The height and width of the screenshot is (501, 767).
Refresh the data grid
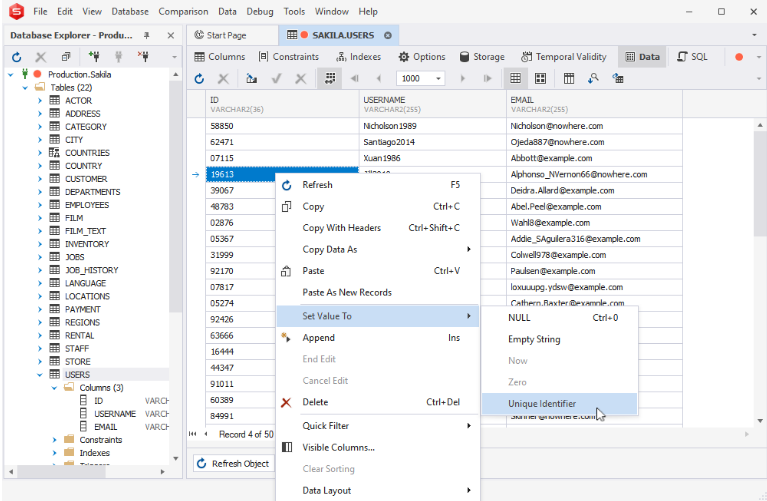pyautogui.click(x=199, y=78)
